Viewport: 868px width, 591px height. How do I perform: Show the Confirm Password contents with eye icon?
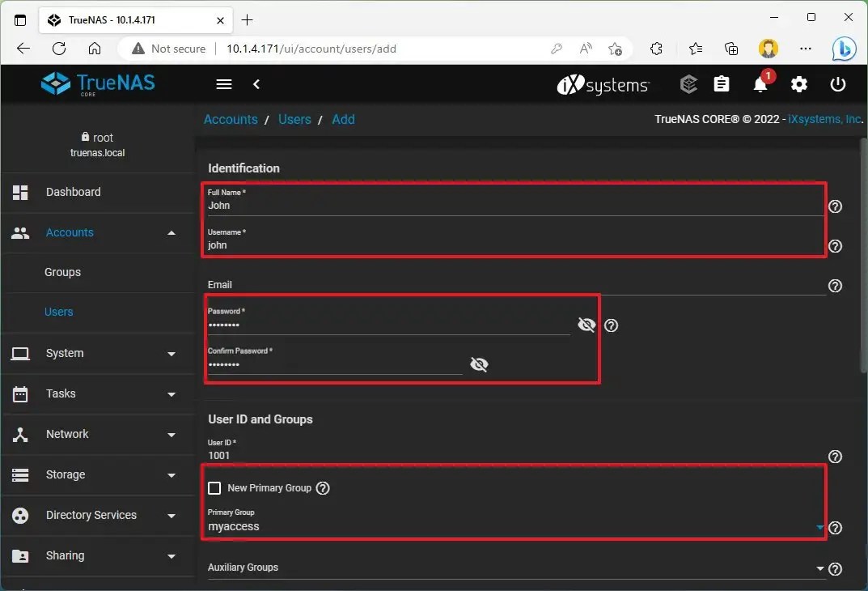pyautogui.click(x=479, y=364)
